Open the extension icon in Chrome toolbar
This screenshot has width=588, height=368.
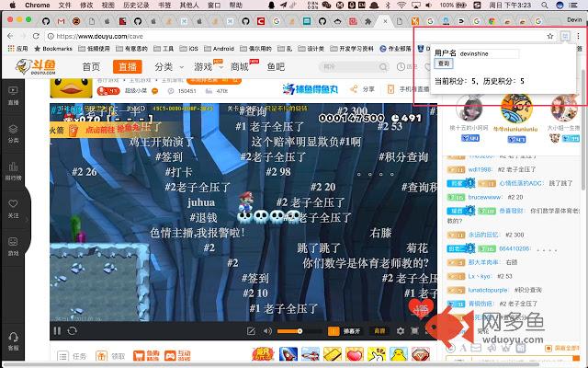[565, 36]
